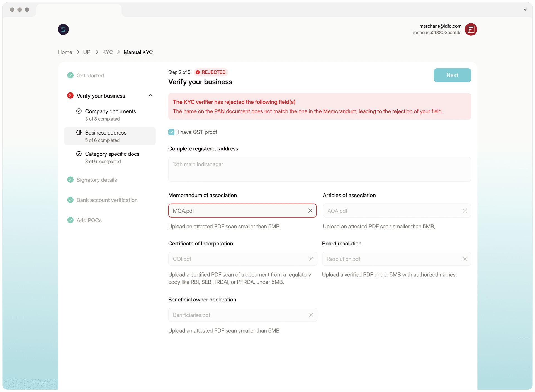Select Business address sub-step

pyautogui.click(x=110, y=136)
